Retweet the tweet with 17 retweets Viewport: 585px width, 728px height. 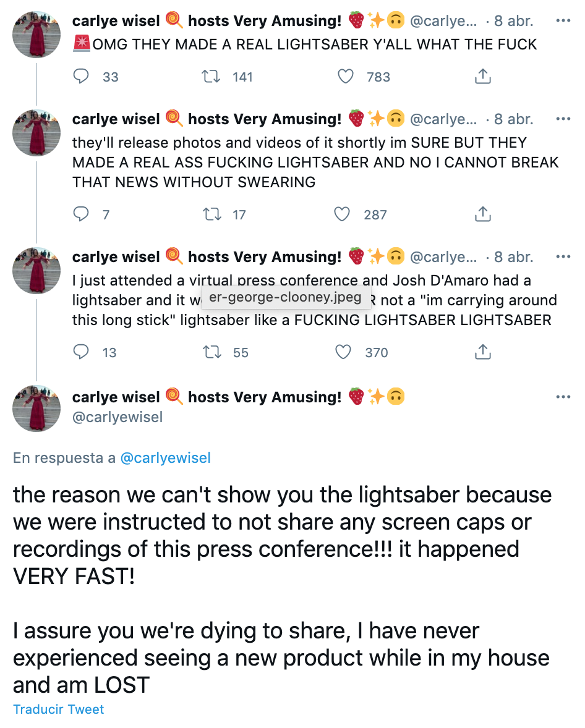211,214
